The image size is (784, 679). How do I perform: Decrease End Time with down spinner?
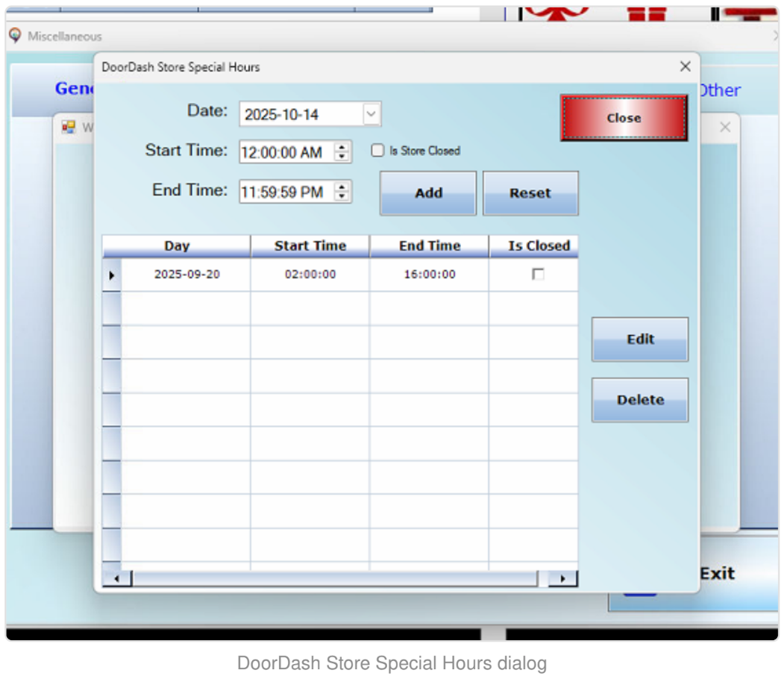342,196
